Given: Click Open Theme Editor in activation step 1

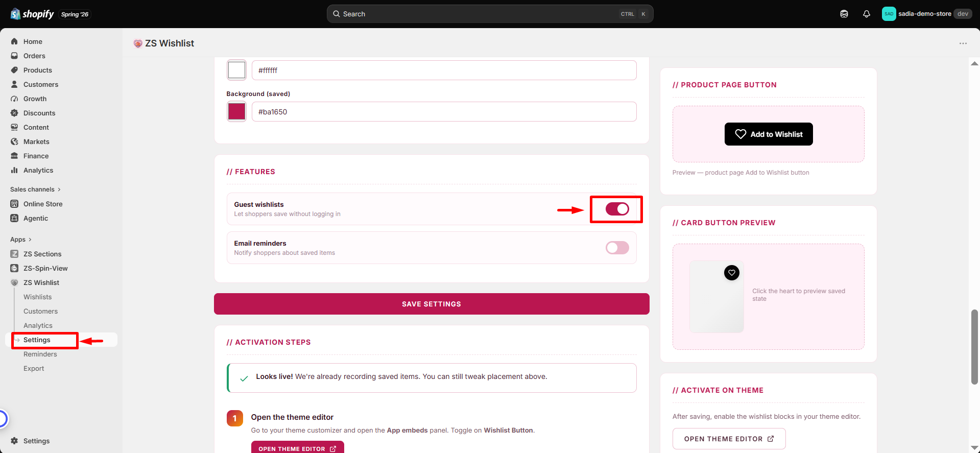Looking at the screenshot, I should tap(297, 448).
